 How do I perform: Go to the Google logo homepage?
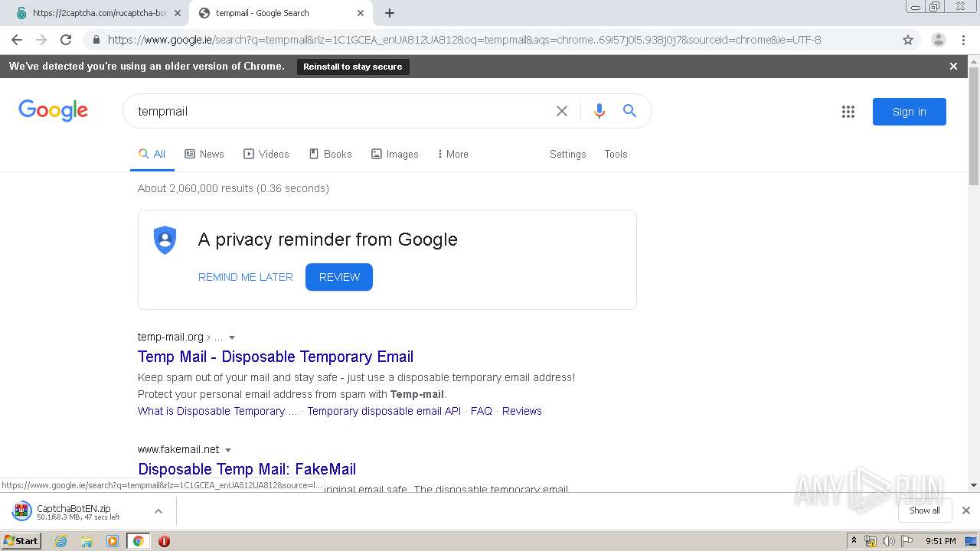tap(53, 111)
